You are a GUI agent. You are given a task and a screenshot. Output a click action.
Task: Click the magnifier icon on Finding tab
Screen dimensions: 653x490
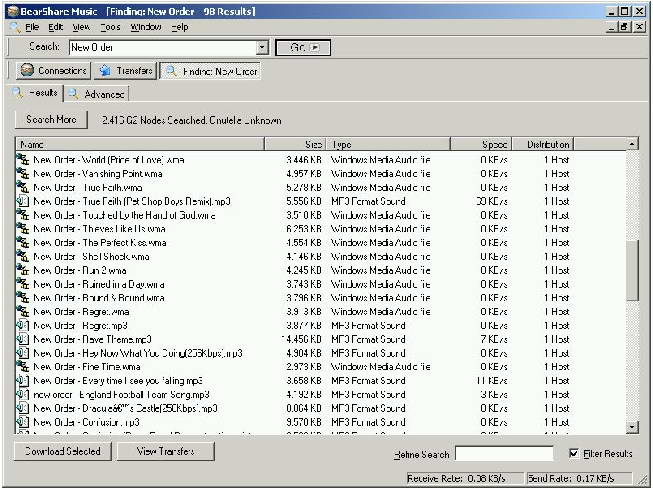point(171,71)
